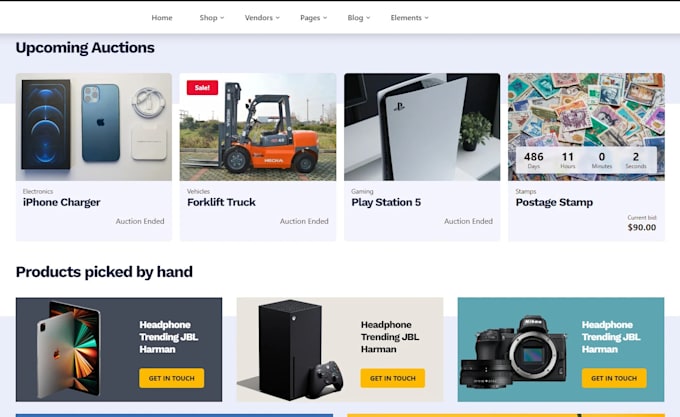
Task: Click Get In Touch on Xbox banner
Action: coord(393,378)
